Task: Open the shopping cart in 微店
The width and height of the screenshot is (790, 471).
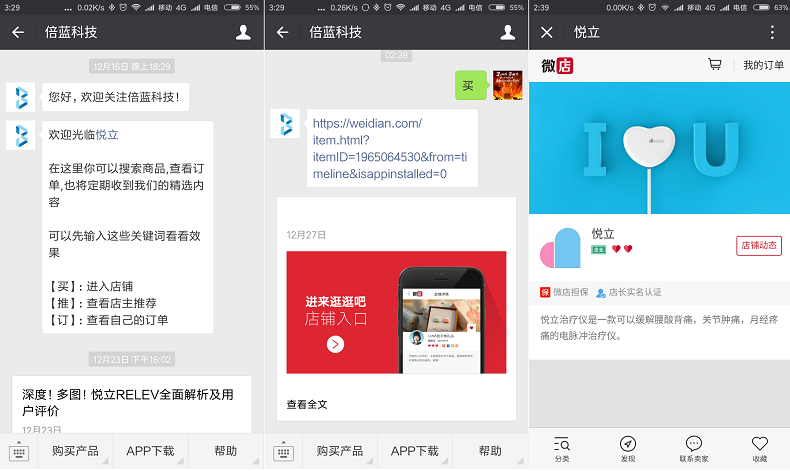Action: pos(715,64)
